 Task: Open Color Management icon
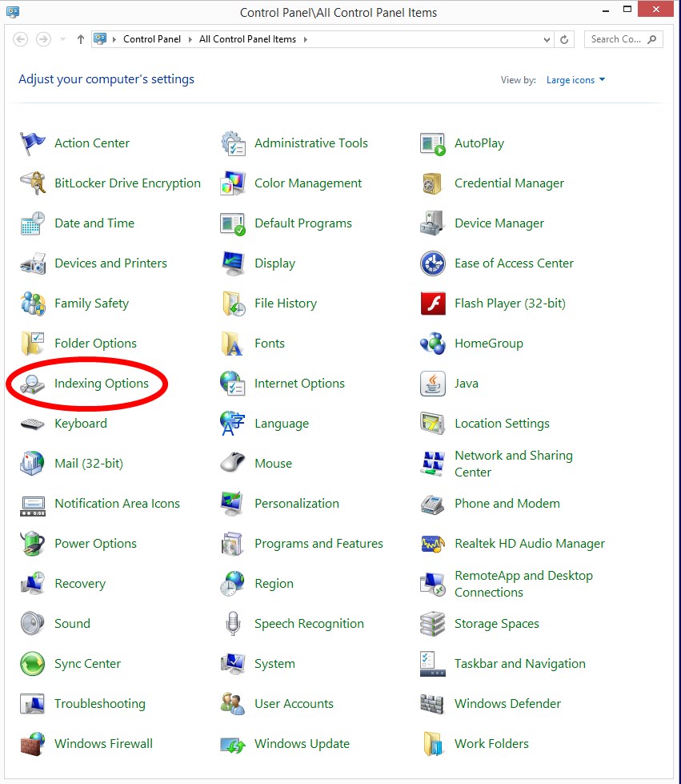tap(233, 183)
